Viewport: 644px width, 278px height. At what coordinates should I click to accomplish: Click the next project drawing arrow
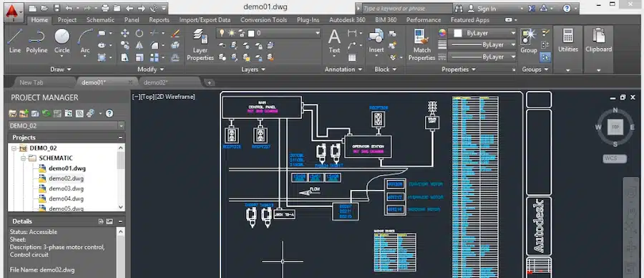pyautogui.click(x=141, y=8)
